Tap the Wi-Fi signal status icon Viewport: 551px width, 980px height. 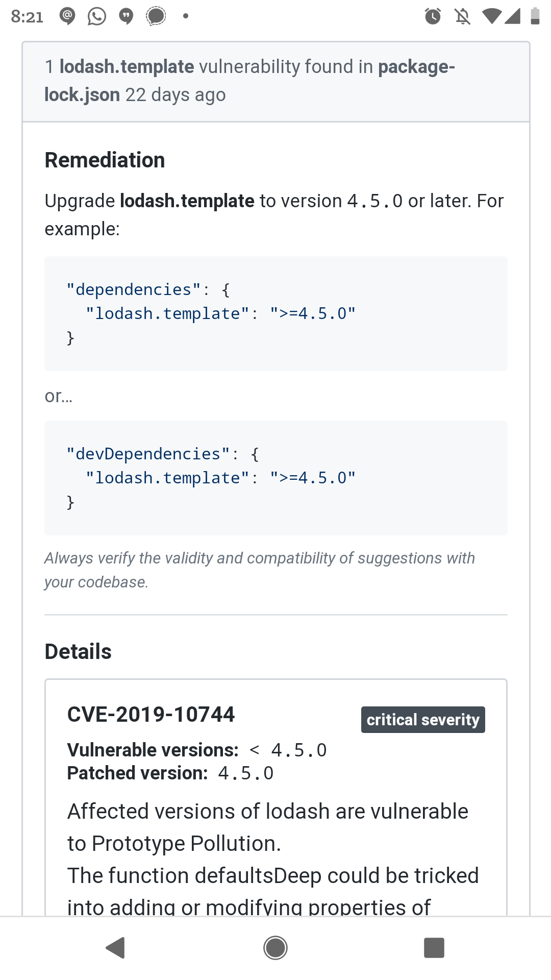[x=492, y=16]
